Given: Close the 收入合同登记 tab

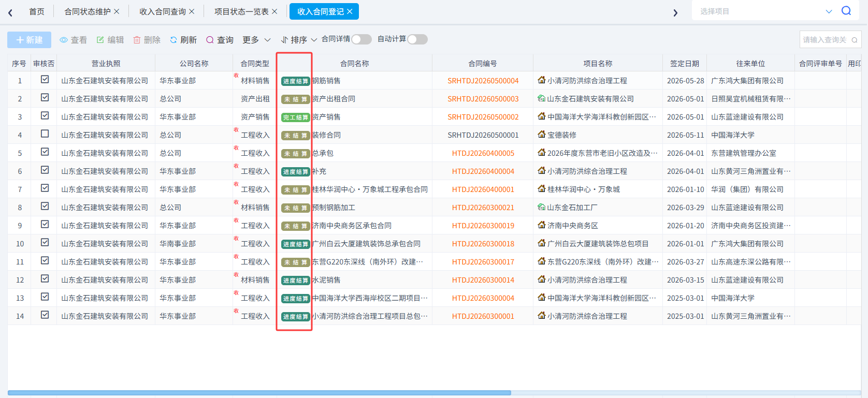Looking at the screenshot, I should 350,11.
